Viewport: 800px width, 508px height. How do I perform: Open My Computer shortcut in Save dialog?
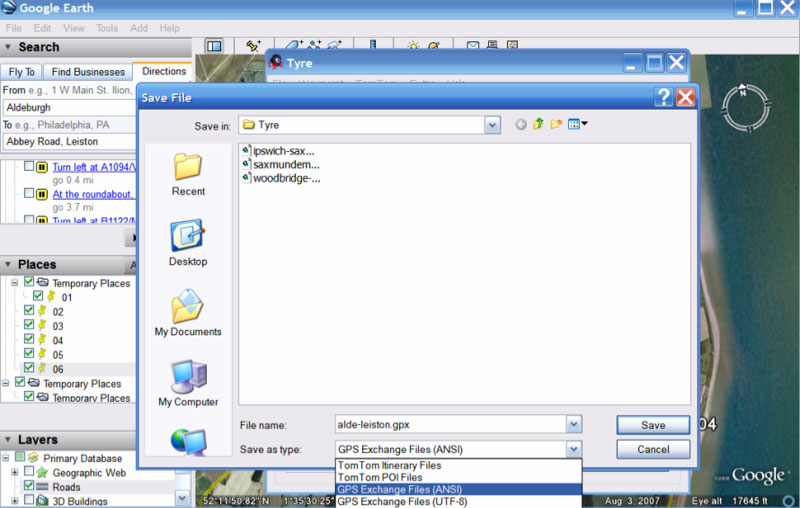[x=188, y=383]
